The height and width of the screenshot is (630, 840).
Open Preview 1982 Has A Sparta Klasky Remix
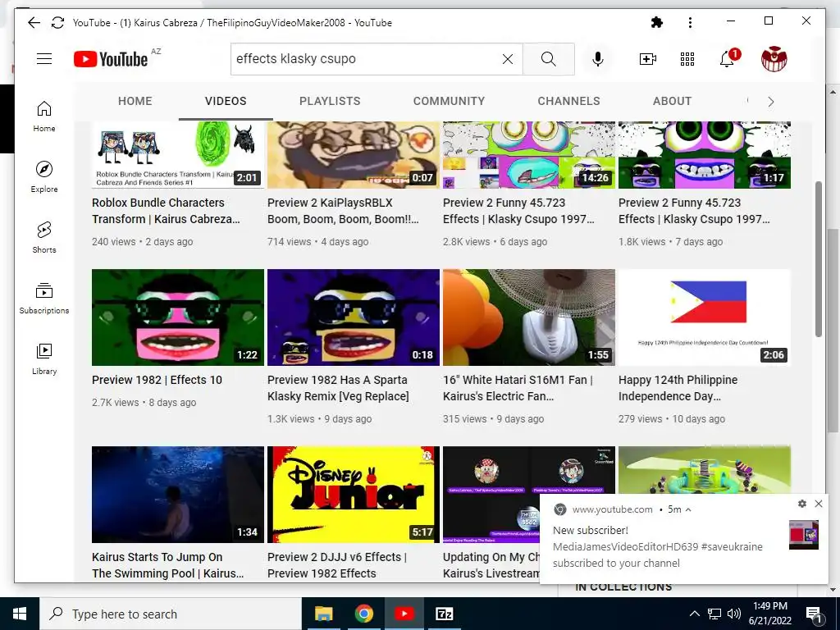[x=338, y=388]
